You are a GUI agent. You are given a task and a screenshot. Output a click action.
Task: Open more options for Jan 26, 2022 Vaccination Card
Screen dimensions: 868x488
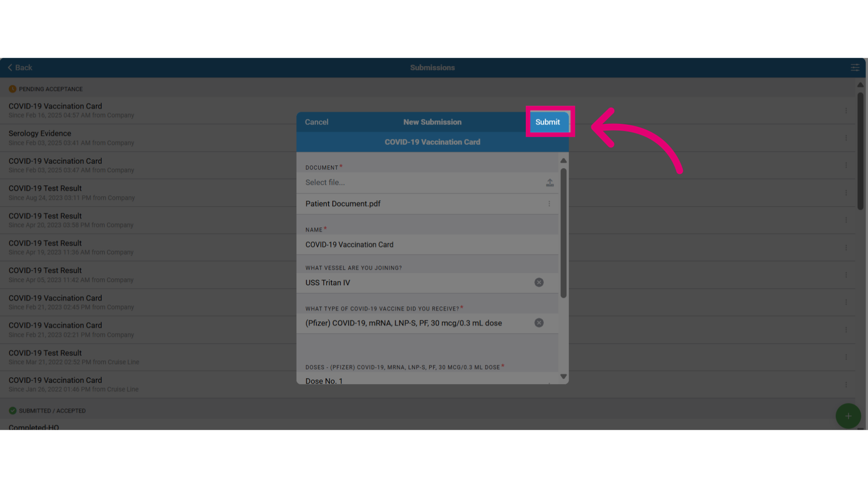pos(846,385)
